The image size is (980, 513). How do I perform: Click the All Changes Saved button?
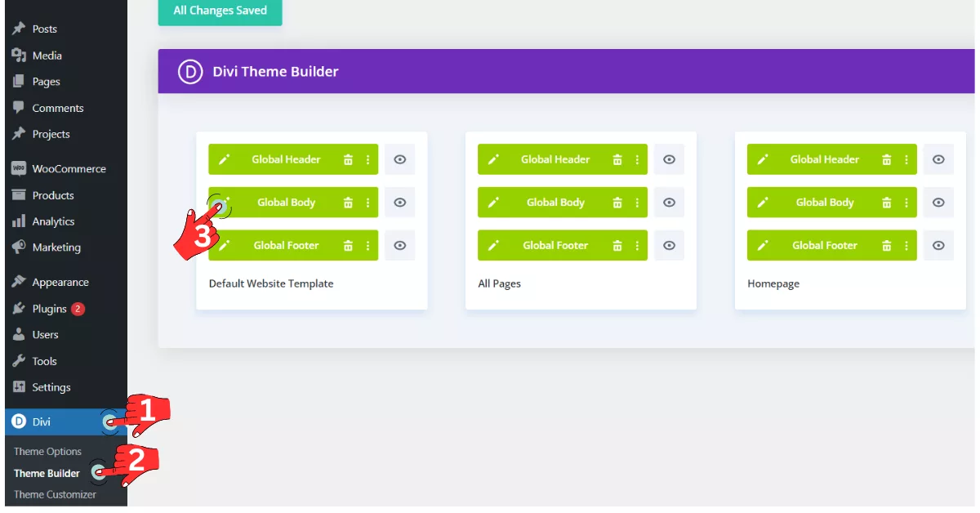pyautogui.click(x=220, y=11)
